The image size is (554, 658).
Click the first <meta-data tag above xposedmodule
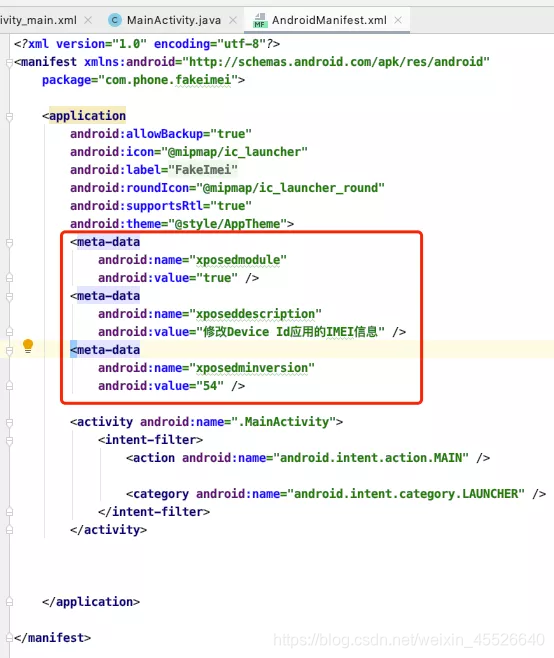(x=105, y=242)
